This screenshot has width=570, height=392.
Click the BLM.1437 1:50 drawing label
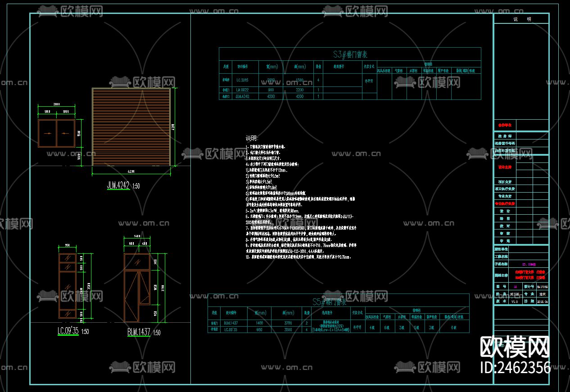144,333
